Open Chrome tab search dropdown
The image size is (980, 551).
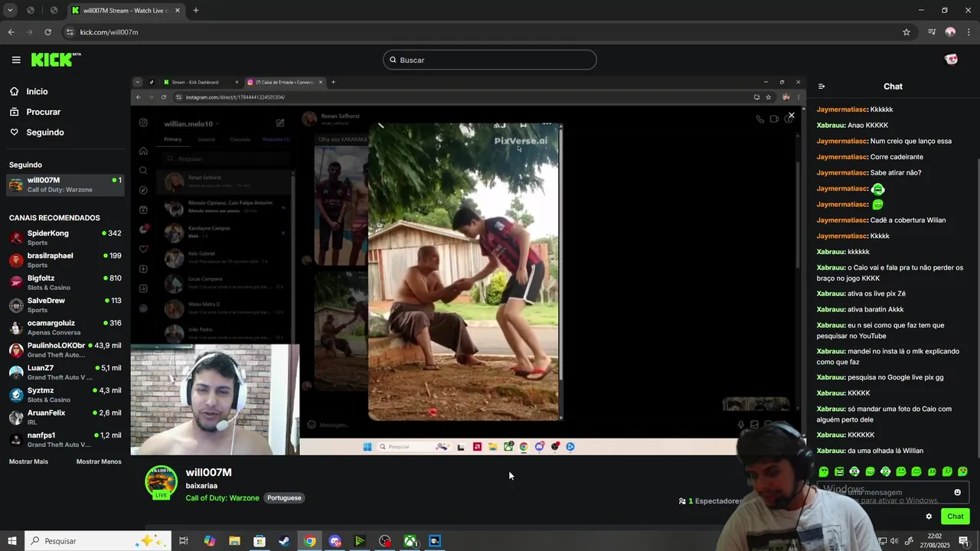pos(10,11)
